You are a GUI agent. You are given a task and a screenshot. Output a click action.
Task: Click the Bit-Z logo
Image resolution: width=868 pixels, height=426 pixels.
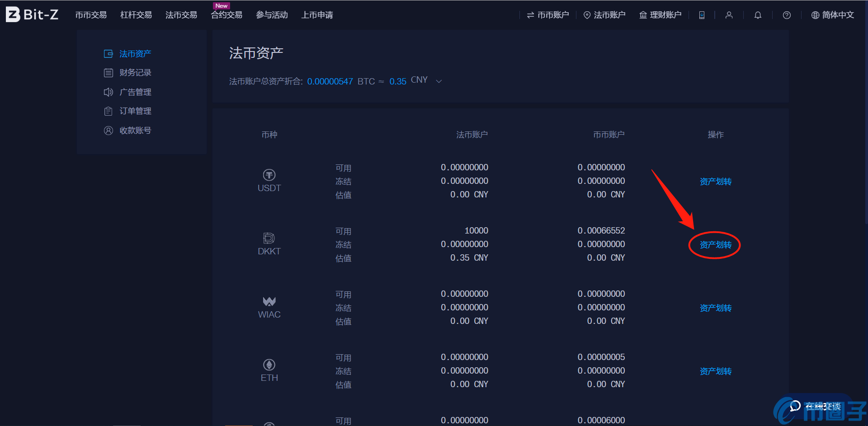point(32,14)
